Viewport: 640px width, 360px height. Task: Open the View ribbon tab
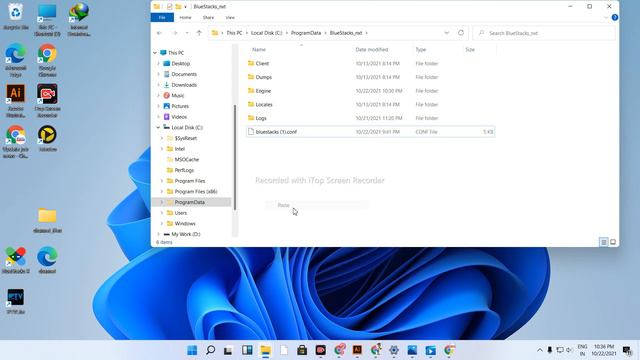point(230,18)
